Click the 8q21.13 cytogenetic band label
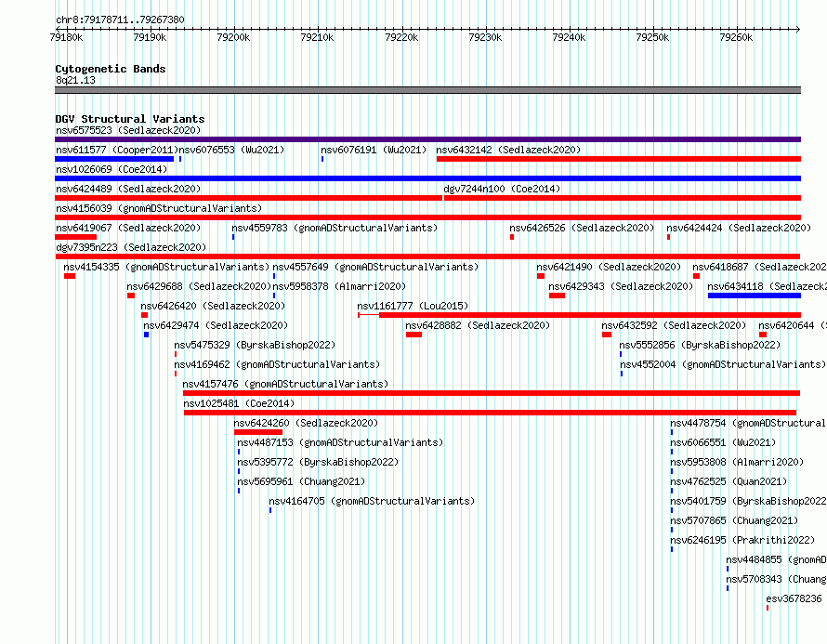 tap(75, 80)
